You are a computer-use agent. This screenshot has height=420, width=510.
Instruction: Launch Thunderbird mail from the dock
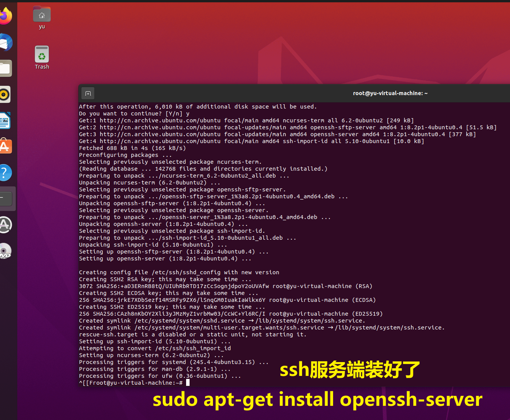point(5,43)
